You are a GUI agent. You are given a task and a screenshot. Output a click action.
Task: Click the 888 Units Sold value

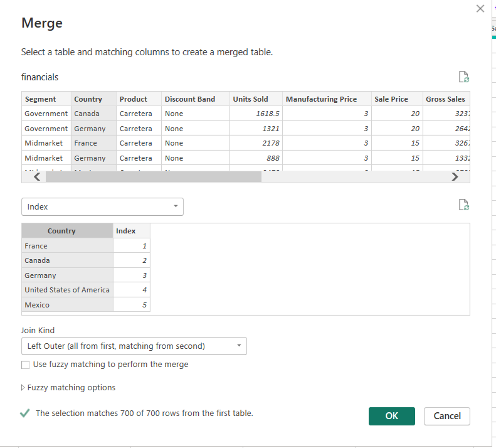[x=256, y=158]
